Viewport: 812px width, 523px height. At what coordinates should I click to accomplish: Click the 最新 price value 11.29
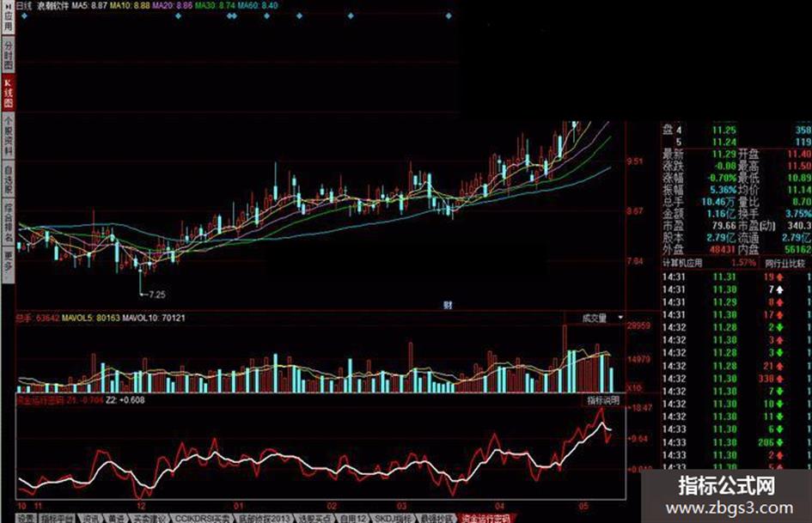pos(723,154)
